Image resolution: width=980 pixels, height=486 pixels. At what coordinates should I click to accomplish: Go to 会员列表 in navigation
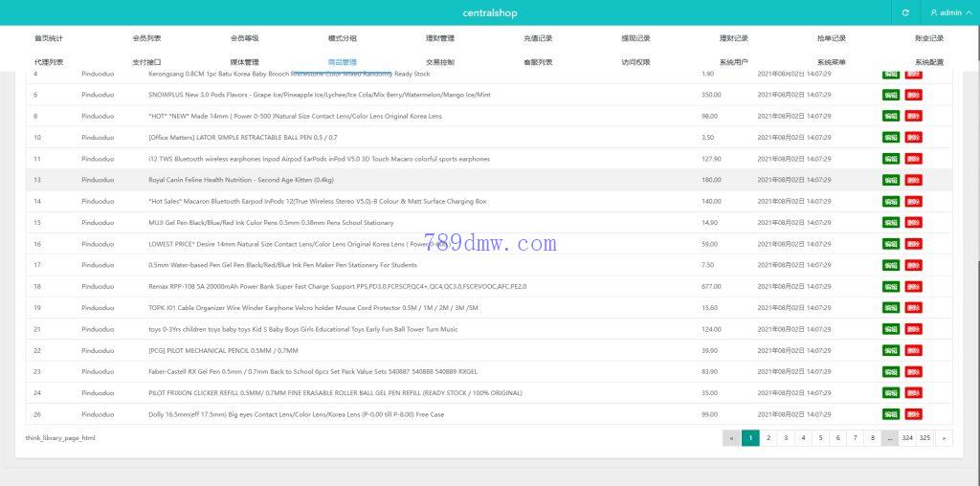coord(146,38)
